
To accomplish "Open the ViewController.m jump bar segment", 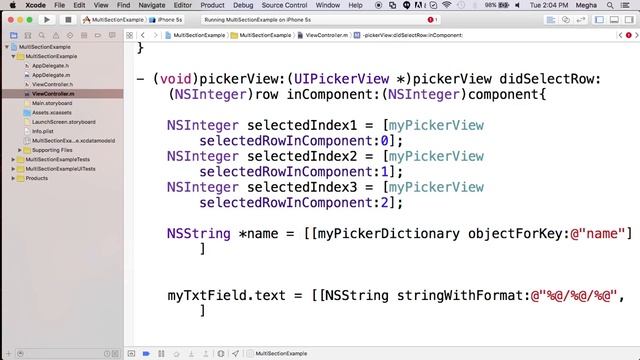I will [322, 36].
